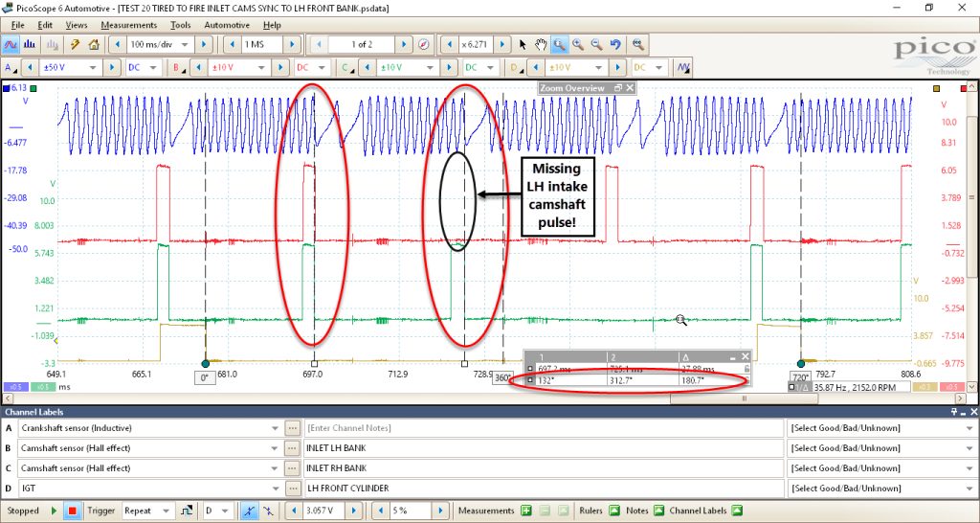
Task: Open the Measurements menu
Action: pyautogui.click(x=129, y=25)
